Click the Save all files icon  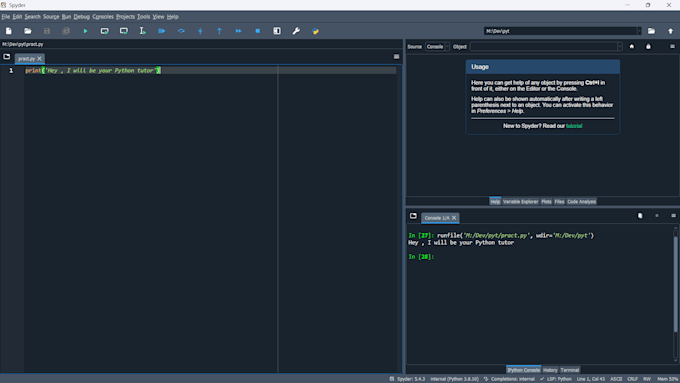click(66, 31)
